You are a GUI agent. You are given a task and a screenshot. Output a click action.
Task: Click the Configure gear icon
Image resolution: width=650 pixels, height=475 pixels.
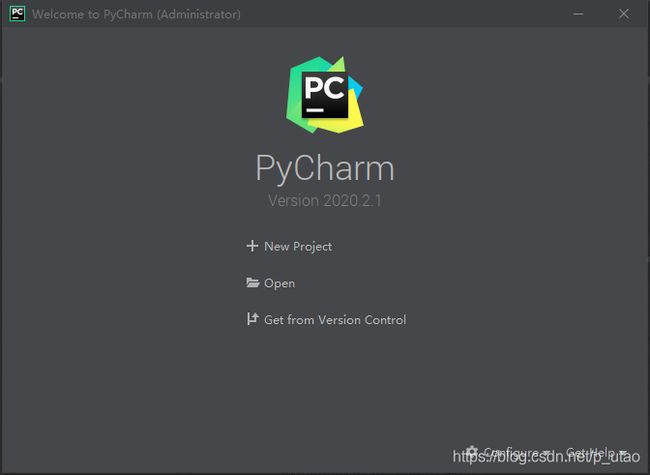click(x=472, y=451)
